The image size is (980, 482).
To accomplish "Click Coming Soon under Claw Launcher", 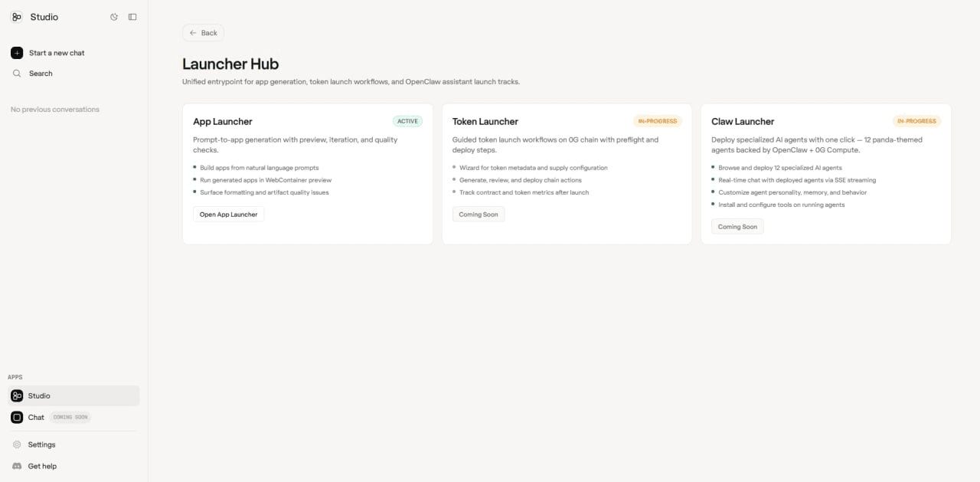I will (x=737, y=227).
